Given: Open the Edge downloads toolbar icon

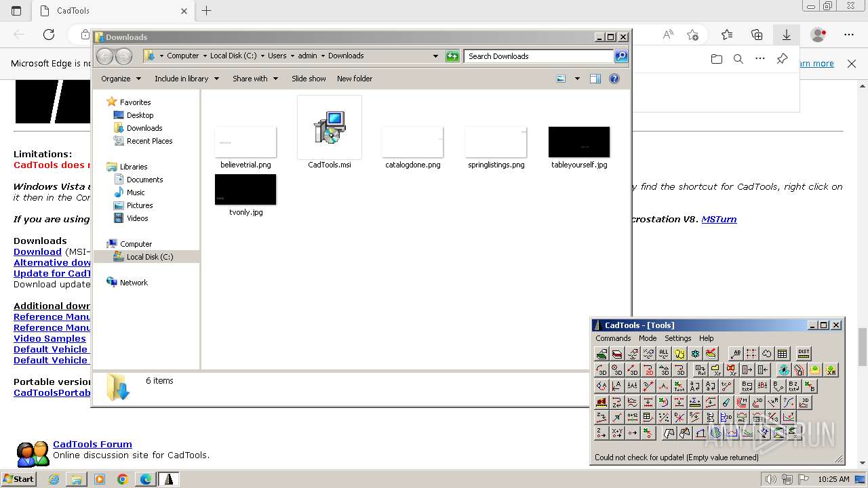Looking at the screenshot, I should 787,35.
